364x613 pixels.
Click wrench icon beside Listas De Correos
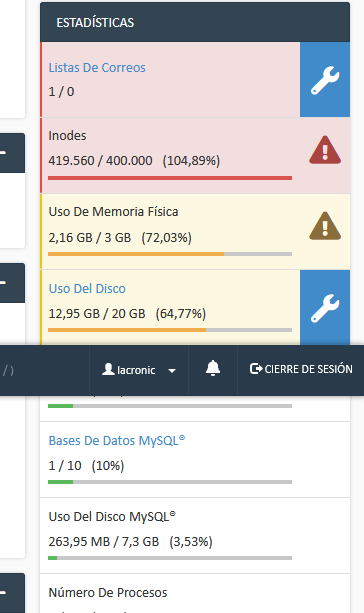(325, 80)
